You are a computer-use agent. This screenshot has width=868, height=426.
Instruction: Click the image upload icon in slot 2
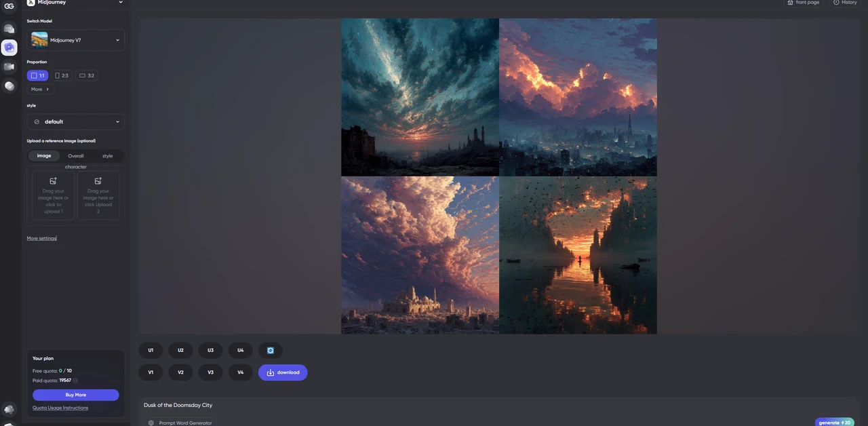[x=98, y=181]
